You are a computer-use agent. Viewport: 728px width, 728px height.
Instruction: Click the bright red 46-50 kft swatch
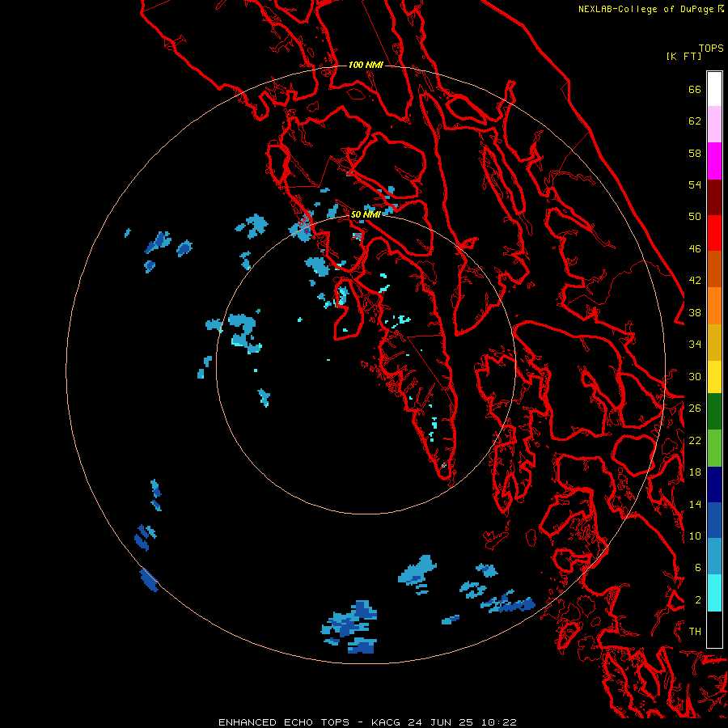tap(714, 233)
